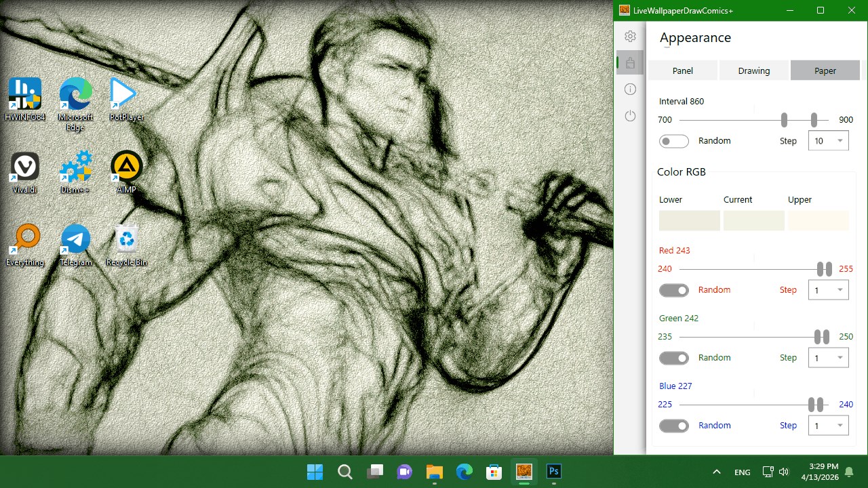Image resolution: width=868 pixels, height=488 pixels.
Task: Click the 'Green 242' label
Action: 679,319
